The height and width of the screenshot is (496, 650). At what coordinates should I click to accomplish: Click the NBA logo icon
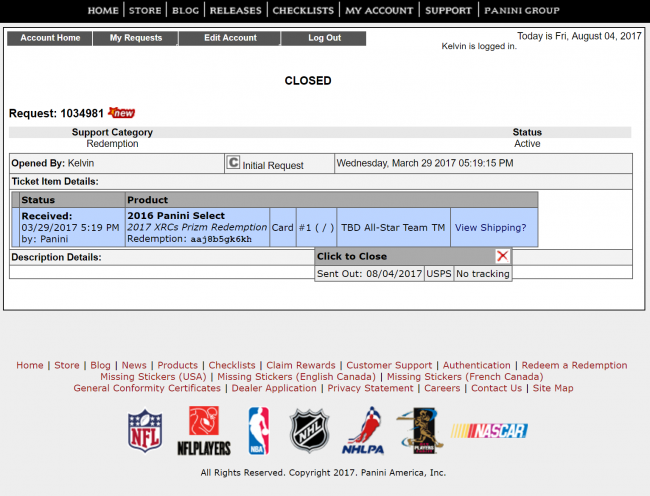point(258,430)
